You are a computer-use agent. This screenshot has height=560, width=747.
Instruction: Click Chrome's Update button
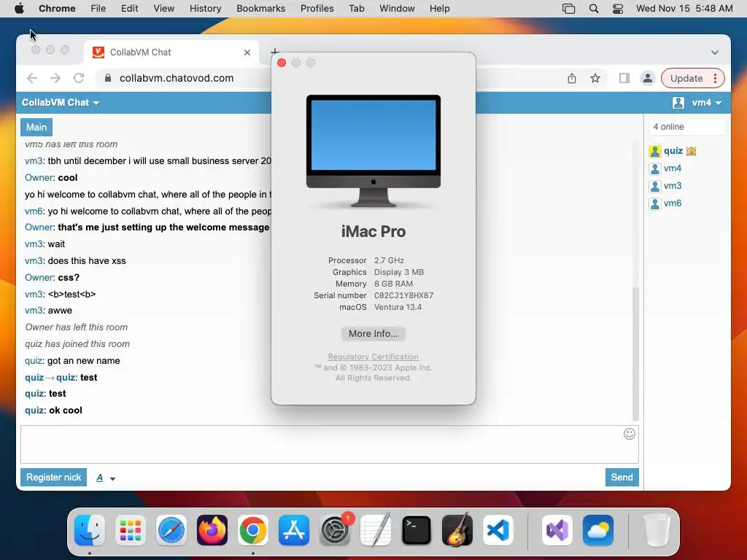(686, 78)
